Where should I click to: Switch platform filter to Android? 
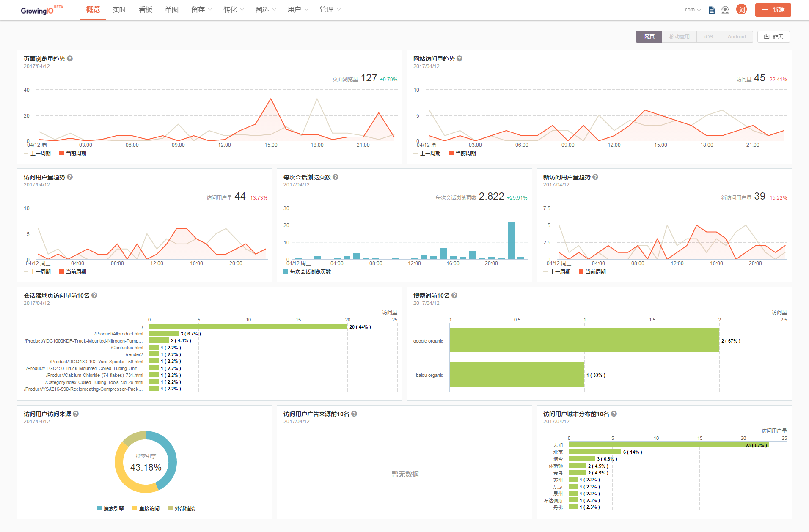tap(736, 37)
